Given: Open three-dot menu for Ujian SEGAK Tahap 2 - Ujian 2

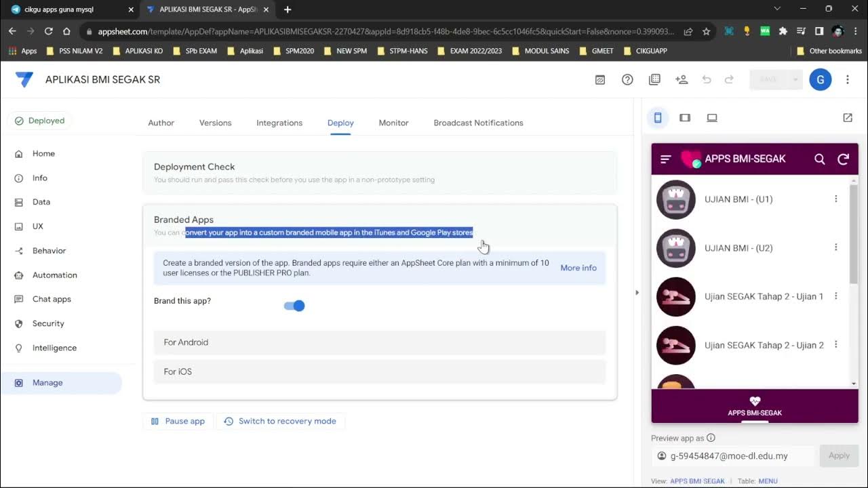Looking at the screenshot, I should click(835, 345).
